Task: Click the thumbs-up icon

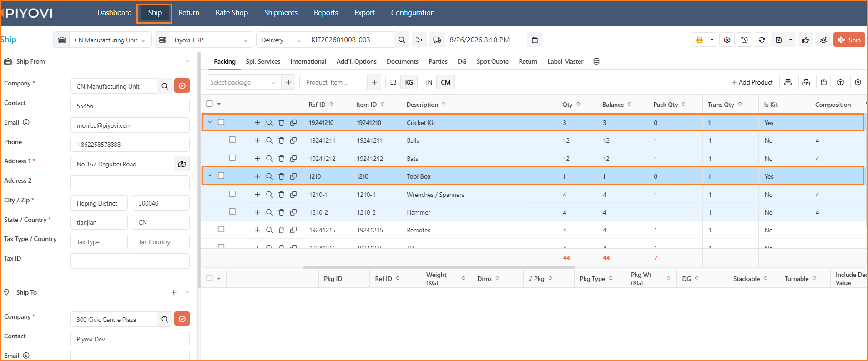Action: click(806, 40)
